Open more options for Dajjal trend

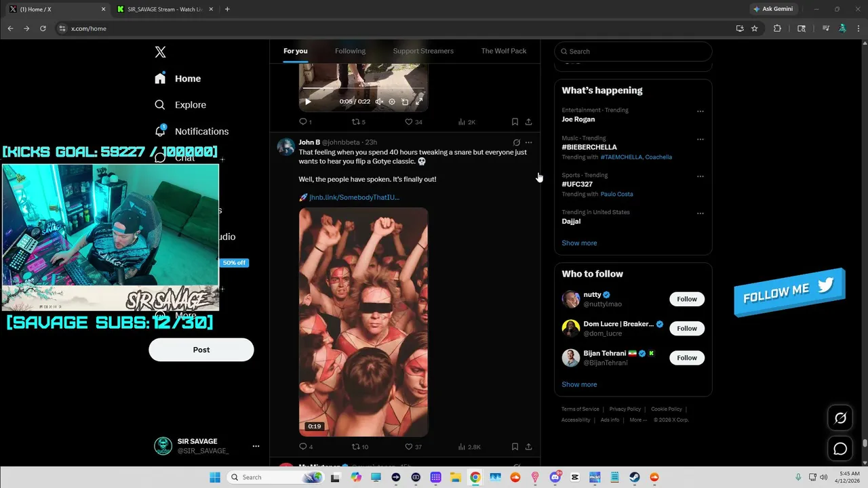coord(701,213)
